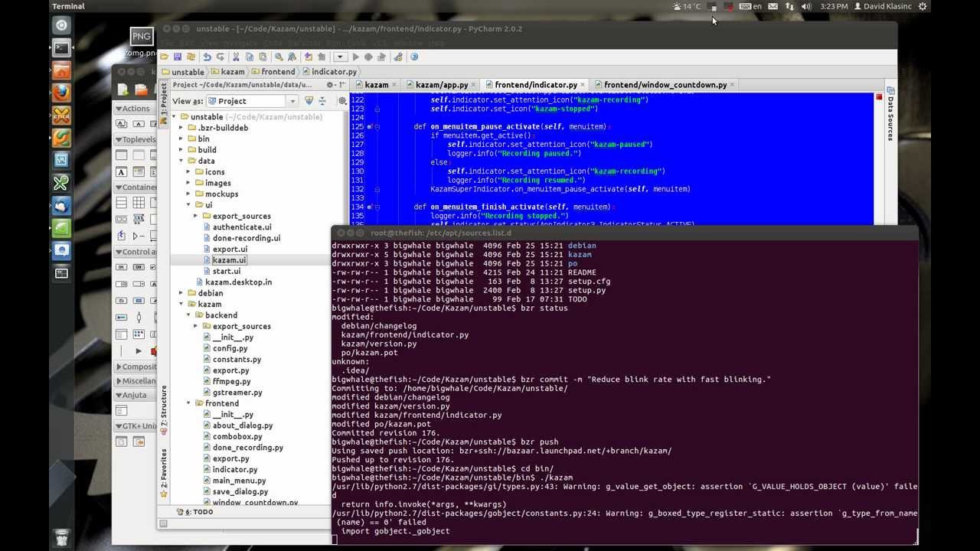Click the green Run triangle icon
980x551 pixels.
(x=355, y=57)
